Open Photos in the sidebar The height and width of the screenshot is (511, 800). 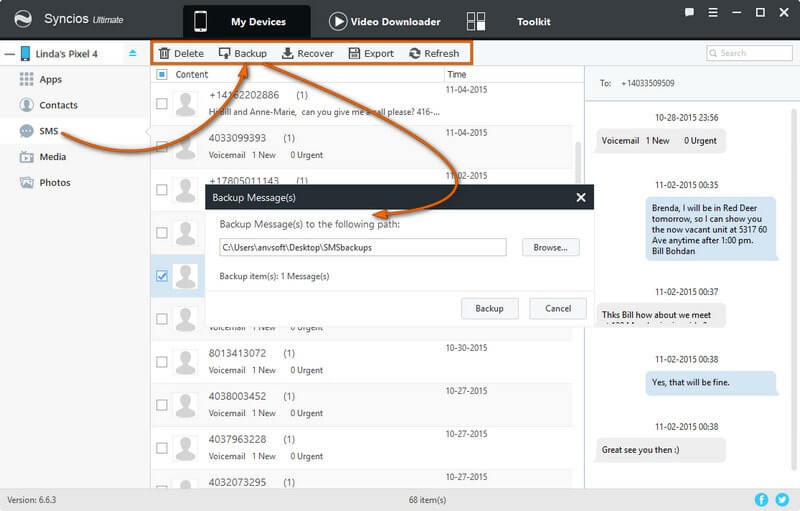(x=55, y=183)
